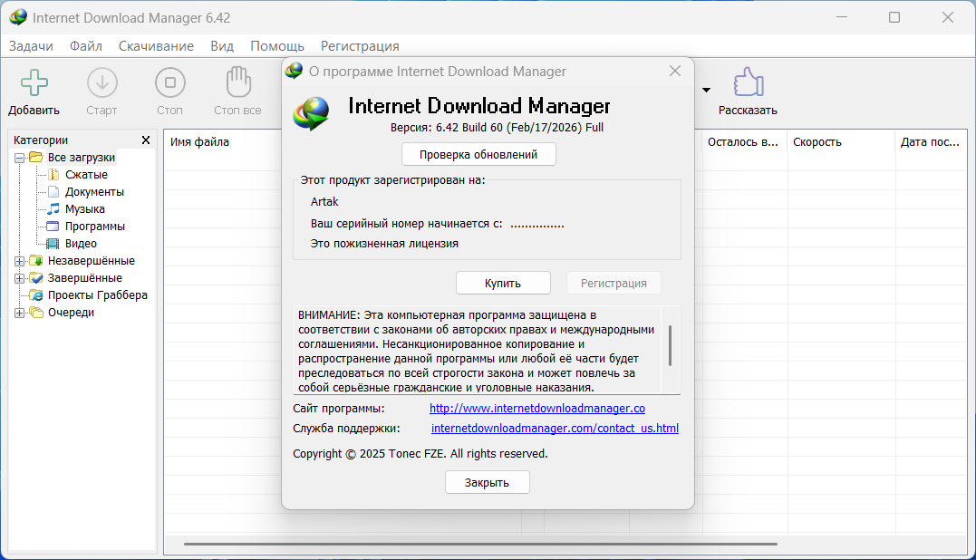Click the Все загрузки folder icon
Image resolution: width=976 pixels, height=560 pixels.
coord(36,158)
